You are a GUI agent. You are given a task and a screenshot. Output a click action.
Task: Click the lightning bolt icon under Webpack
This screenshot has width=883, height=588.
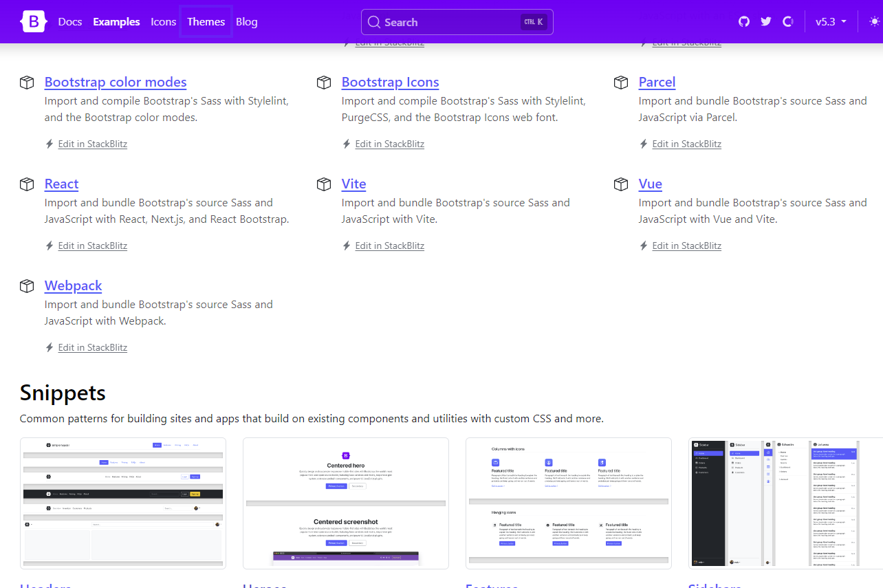point(49,347)
